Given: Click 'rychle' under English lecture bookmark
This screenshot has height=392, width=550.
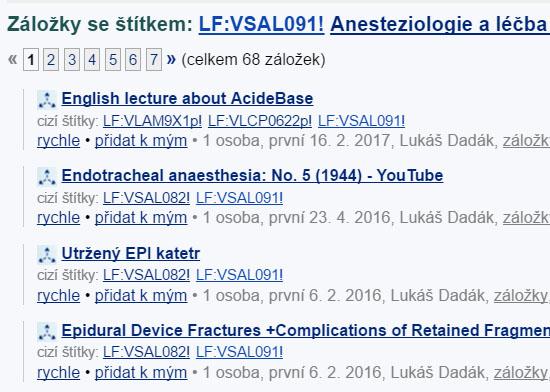Looking at the screenshot, I should (x=59, y=141).
